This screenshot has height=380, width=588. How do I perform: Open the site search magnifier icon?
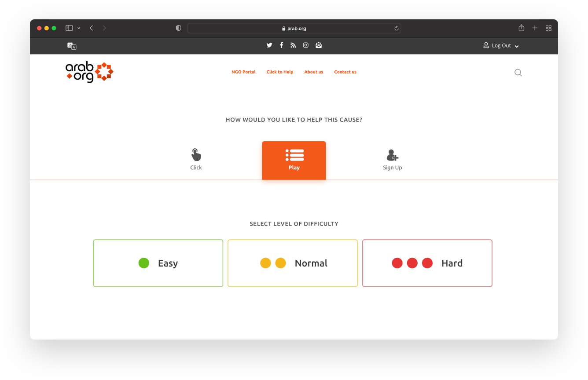(518, 73)
